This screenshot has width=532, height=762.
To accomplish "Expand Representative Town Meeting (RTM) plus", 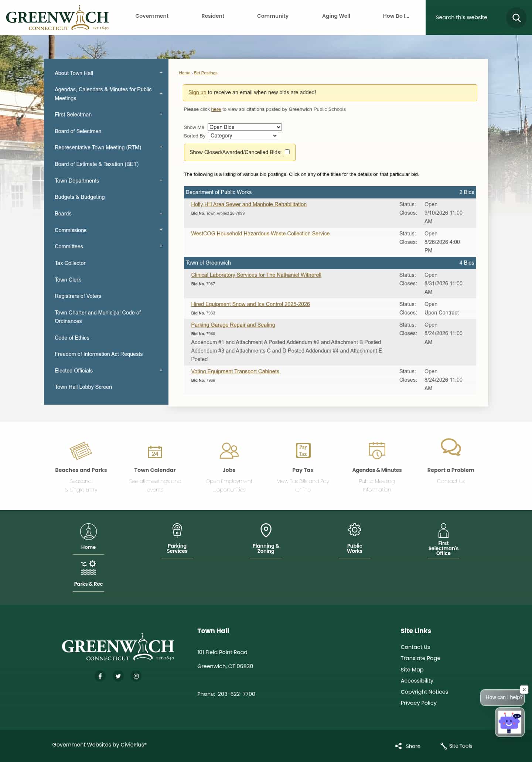I will (x=161, y=147).
